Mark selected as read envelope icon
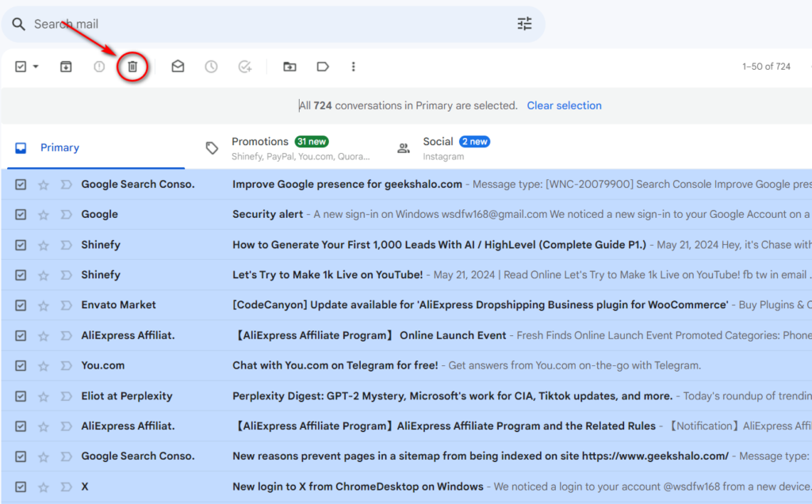 (178, 67)
